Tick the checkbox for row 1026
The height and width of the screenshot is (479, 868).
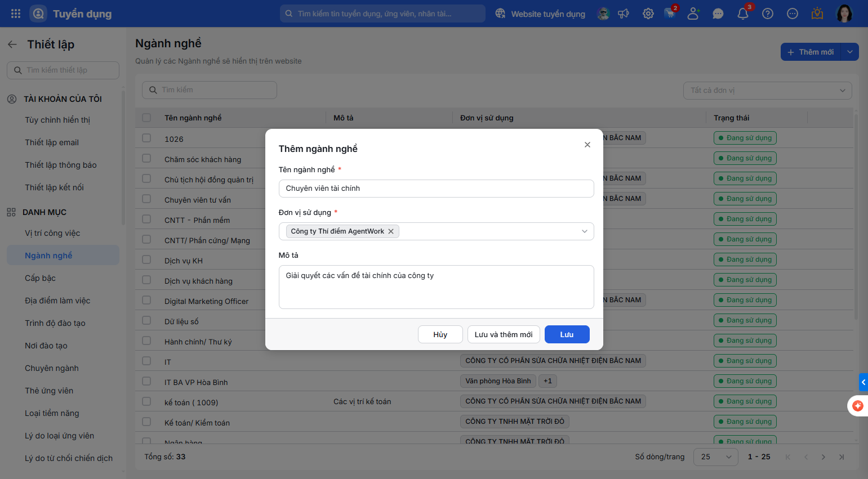pos(146,138)
